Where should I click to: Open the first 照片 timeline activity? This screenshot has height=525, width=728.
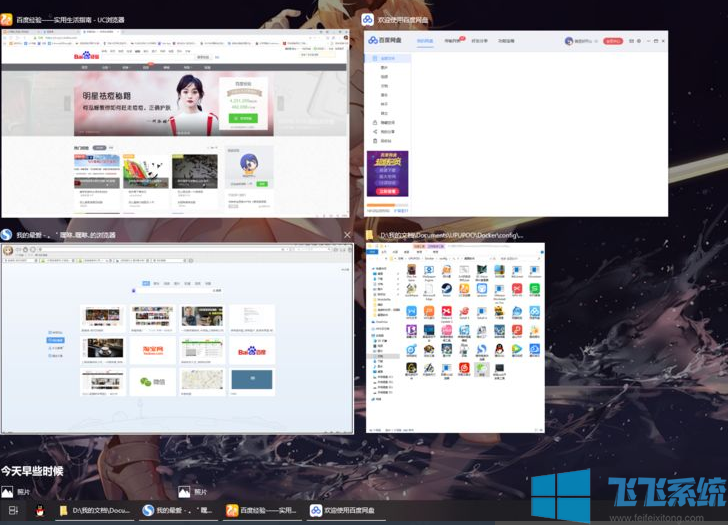16,492
